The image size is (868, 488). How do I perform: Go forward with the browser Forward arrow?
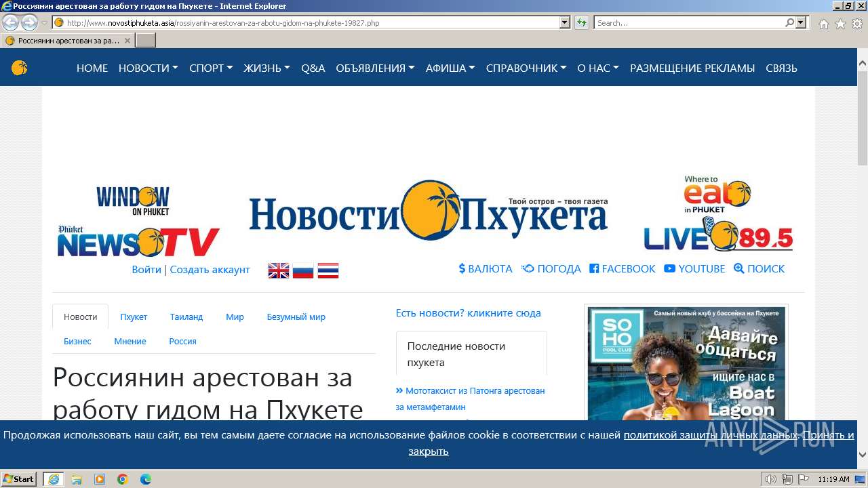point(29,22)
